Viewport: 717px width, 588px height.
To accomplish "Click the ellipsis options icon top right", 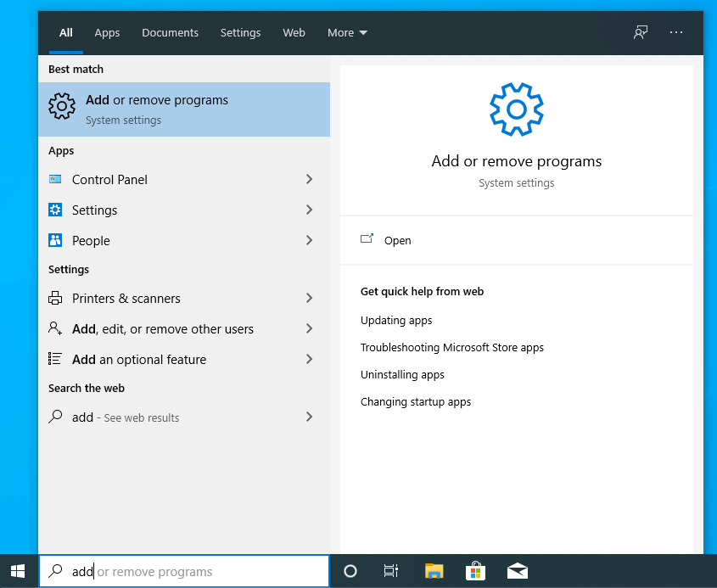I will point(676,31).
